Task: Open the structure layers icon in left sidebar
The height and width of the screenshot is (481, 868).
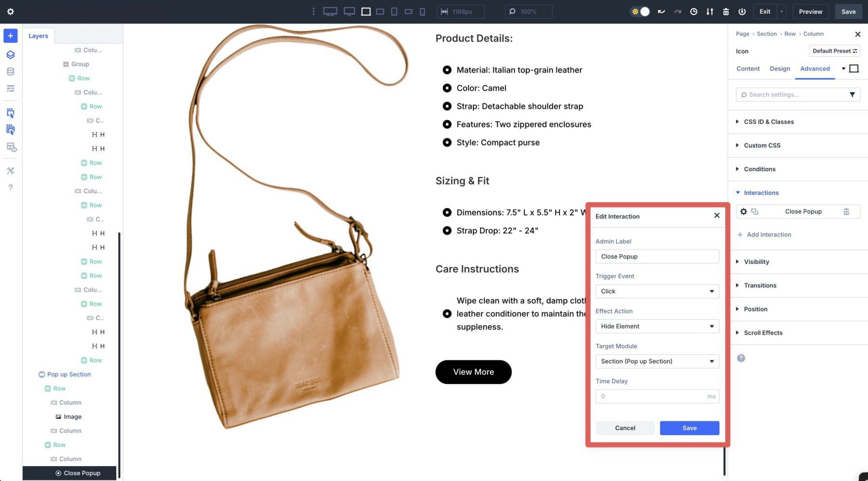Action: pyautogui.click(x=10, y=55)
